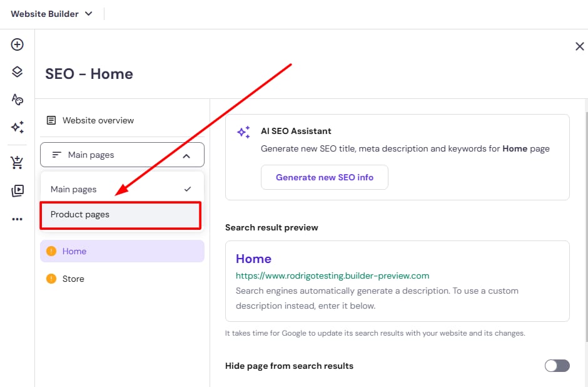Click the rodrigotesting preview URL
588x387 pixels.
tap(332, 276)
